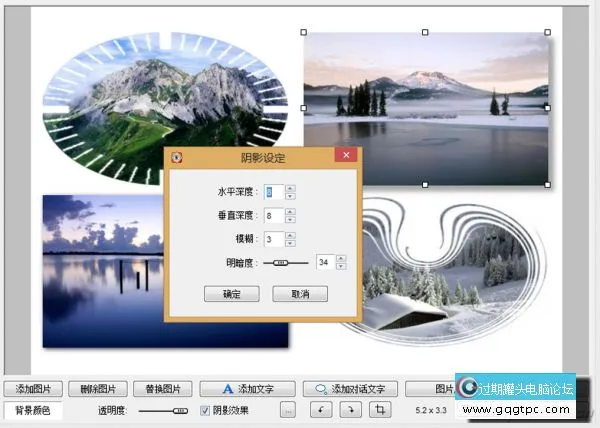Decrease 模糊 with down arrow
This screenshot has height=428, width=600.
coord(290,243)
